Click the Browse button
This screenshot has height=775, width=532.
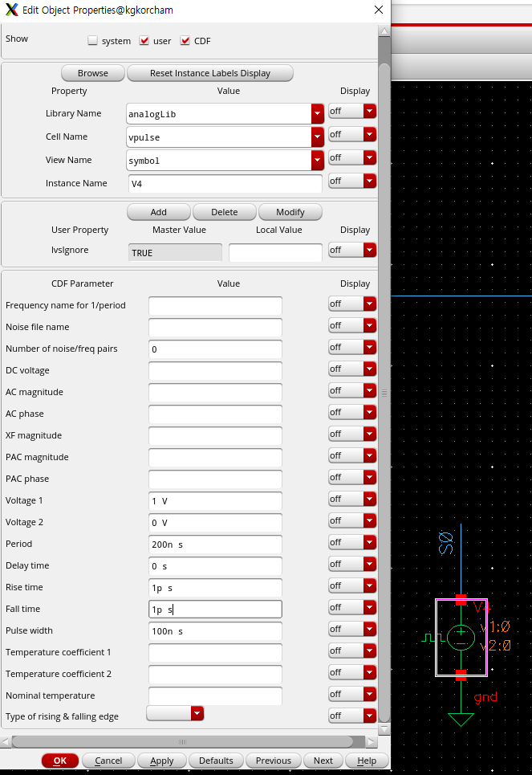(x=92, y=73)
